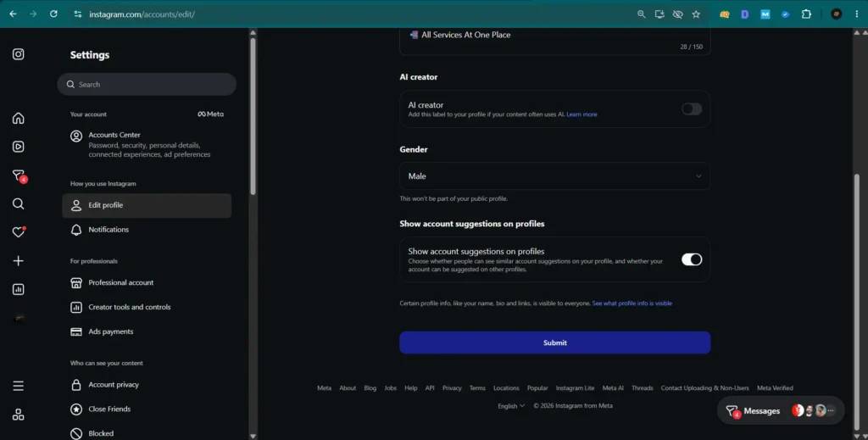Open direct messages icon with badge
This screenshot has width=868, height=440.
click(x=19, y=176)
